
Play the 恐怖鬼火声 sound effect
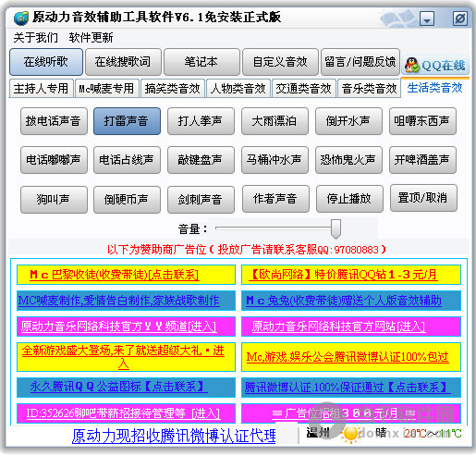click(x=348, y=160)
